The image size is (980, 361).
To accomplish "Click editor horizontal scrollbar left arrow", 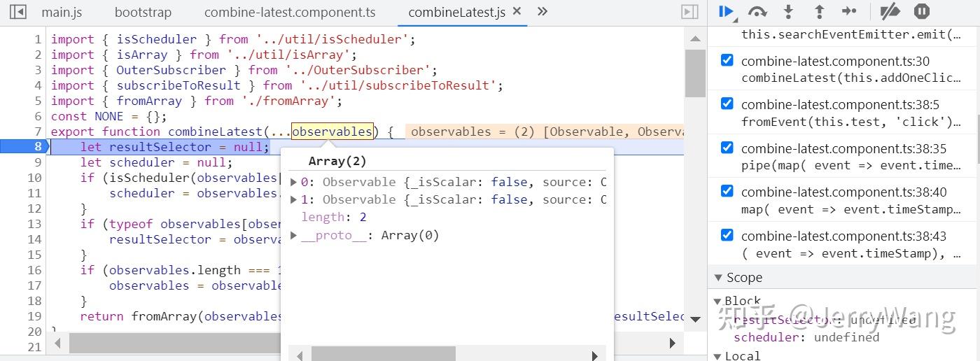I will (57, 343).
